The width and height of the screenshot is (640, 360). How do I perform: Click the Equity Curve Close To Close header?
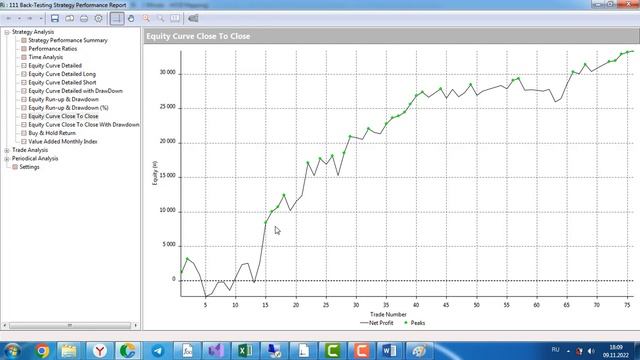(x=198, y=36)
